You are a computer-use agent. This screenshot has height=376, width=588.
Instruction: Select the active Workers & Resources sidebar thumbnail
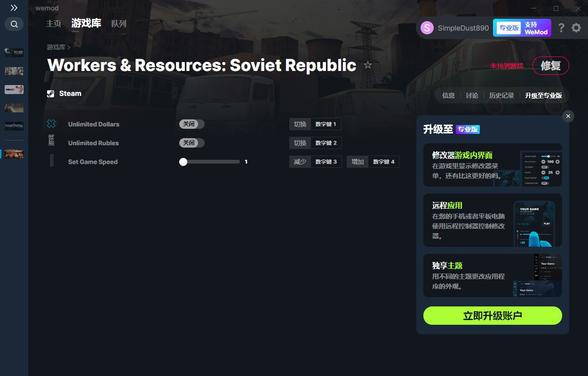14,154
